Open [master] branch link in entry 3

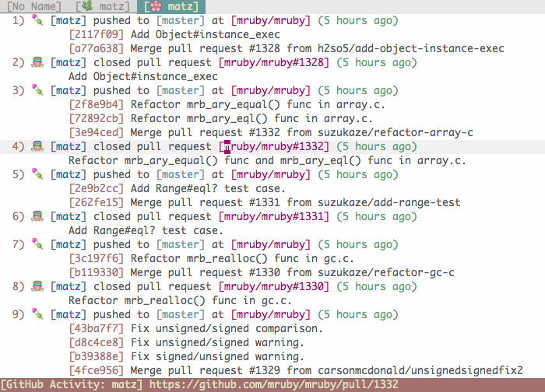181,91
